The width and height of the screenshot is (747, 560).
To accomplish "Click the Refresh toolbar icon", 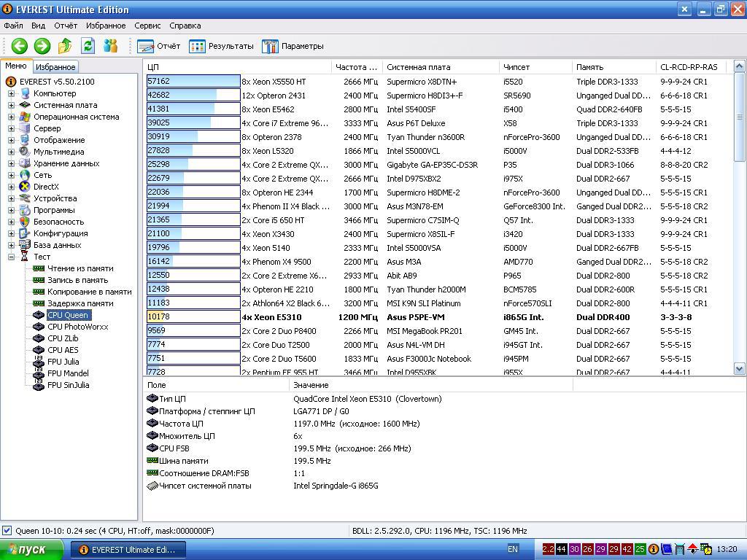I will (88, 46).
